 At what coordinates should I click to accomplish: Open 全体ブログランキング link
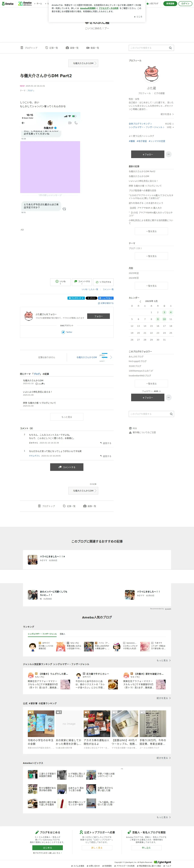click(140, 124)
